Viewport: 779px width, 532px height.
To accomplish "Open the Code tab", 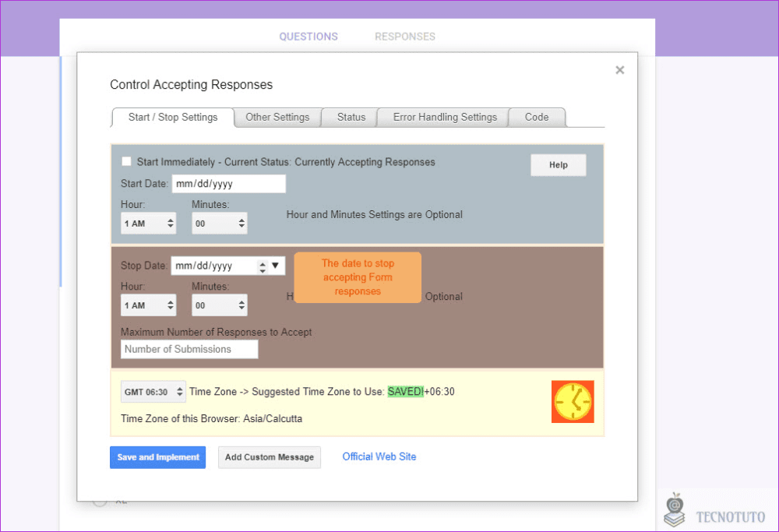I will (537, 118).
